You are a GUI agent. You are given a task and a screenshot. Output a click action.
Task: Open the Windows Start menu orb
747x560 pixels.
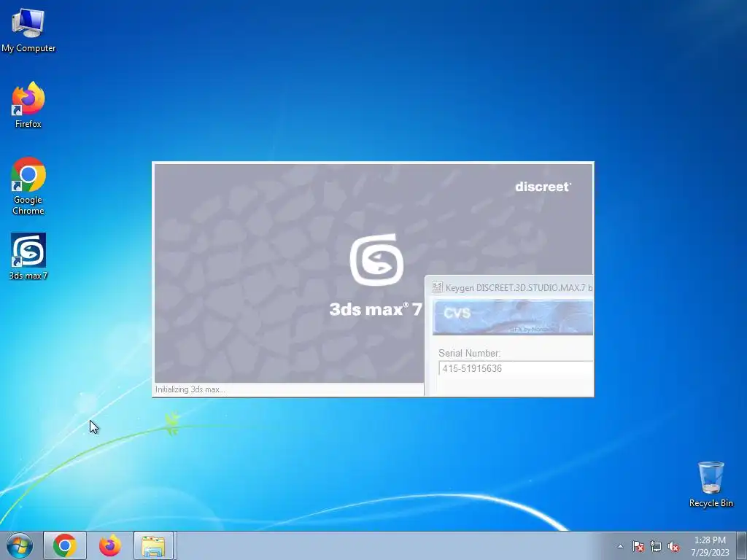coord(20,545)
